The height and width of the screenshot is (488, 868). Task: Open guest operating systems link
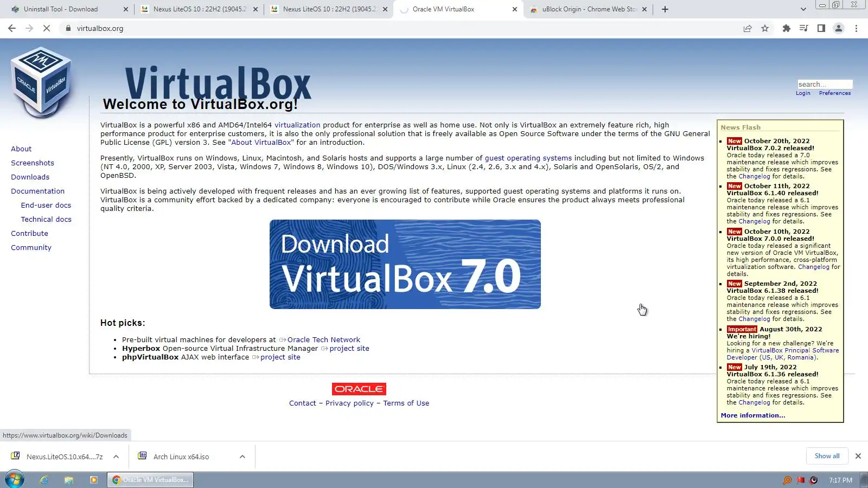click(528, 158)
